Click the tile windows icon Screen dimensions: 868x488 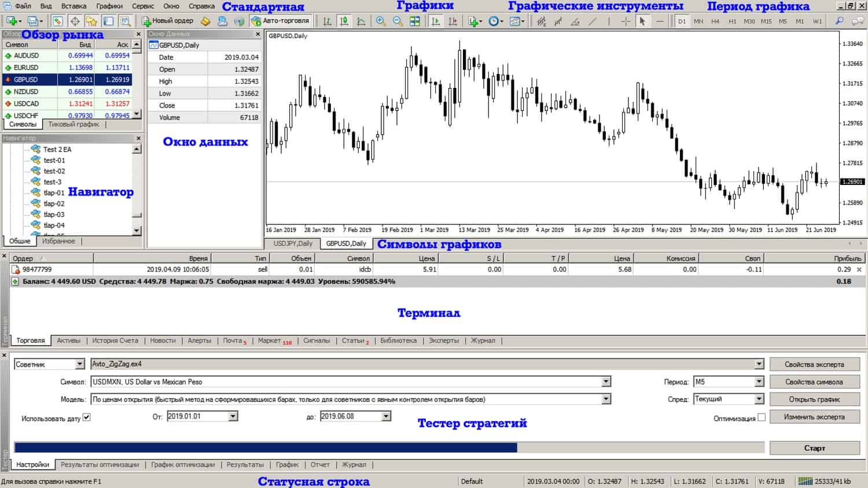pos(415,21)
